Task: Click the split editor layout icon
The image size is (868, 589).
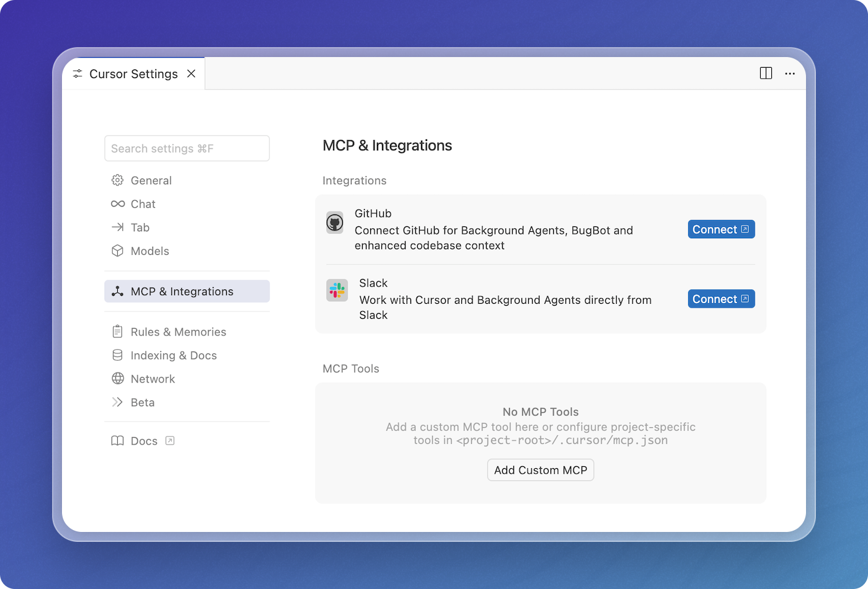Action: [x=766, y=73]
